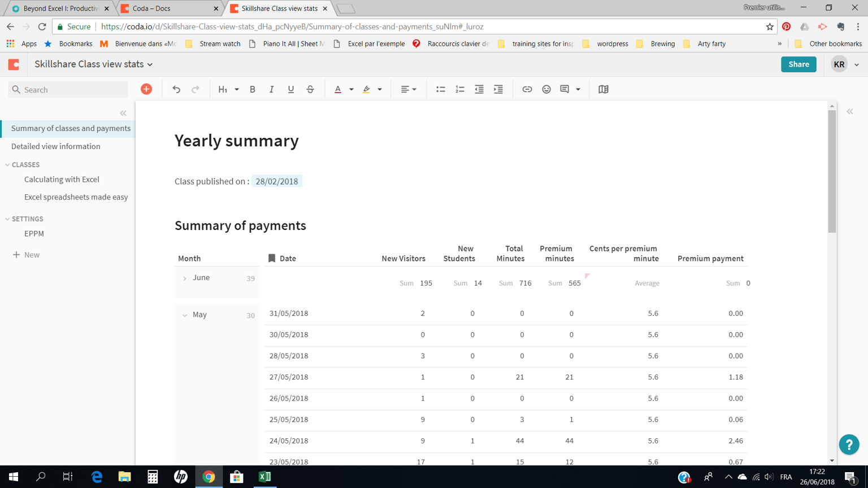The image size is (868, 488).
Task: Open Calculating with Excel page
Action: point(62,179)
